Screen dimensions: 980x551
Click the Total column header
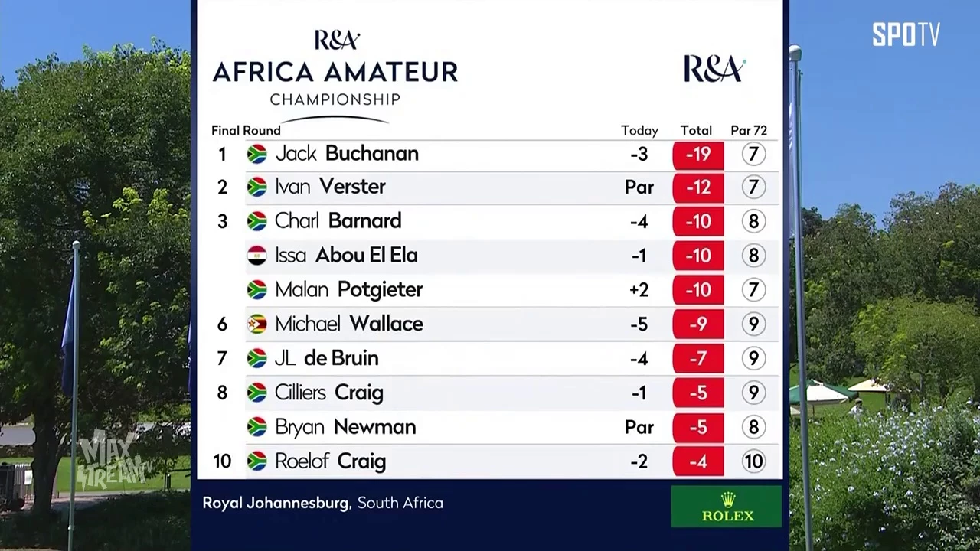tap(696, 131)
